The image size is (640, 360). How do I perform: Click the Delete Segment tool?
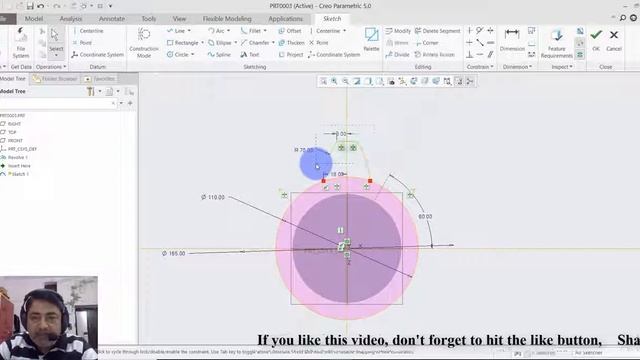click(438, 31)
